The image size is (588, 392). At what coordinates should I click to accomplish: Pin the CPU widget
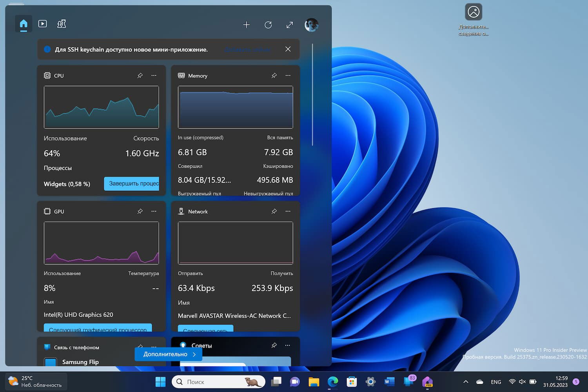[140, 75]
